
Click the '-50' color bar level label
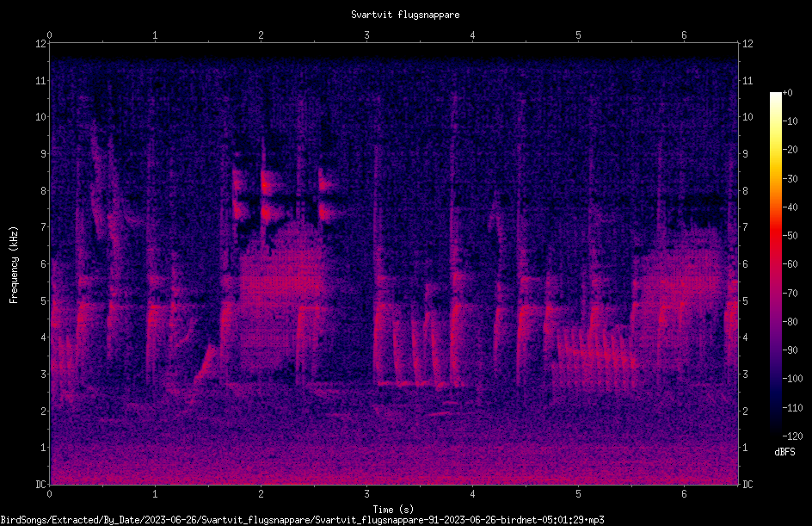pos(790,236)
